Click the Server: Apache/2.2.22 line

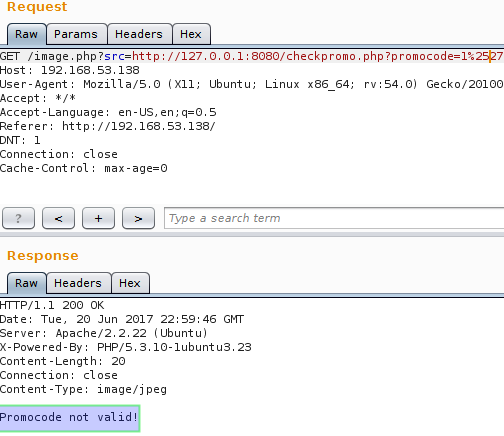104,333
